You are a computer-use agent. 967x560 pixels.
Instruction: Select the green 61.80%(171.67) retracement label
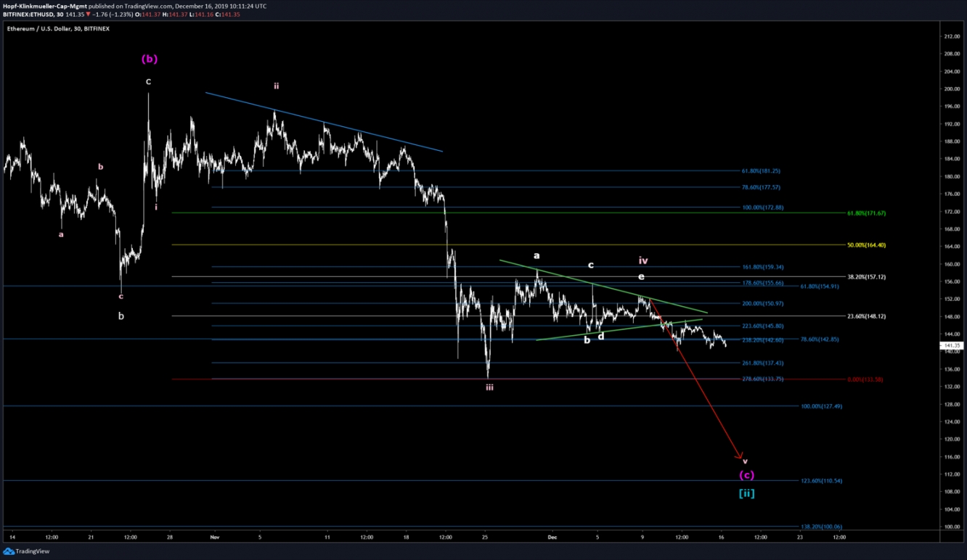(x=866, y=213)
